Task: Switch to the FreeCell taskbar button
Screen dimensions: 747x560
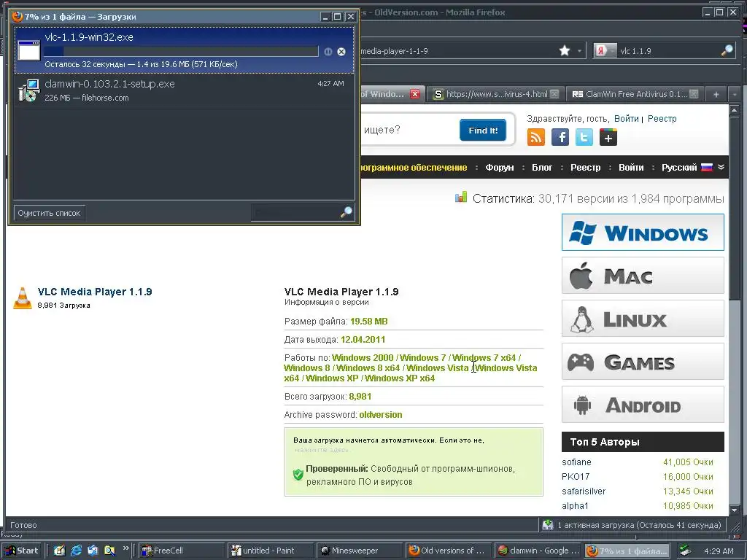Action: [181, 551]
